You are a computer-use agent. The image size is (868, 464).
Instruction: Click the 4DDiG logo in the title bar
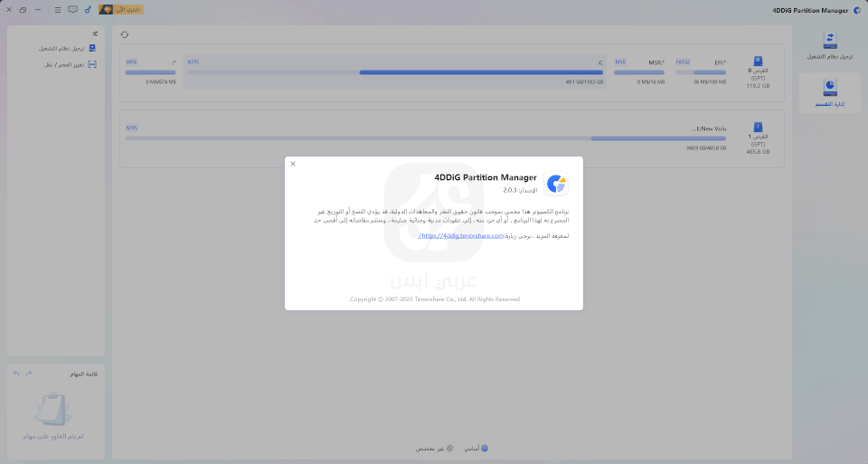point(857,10)
